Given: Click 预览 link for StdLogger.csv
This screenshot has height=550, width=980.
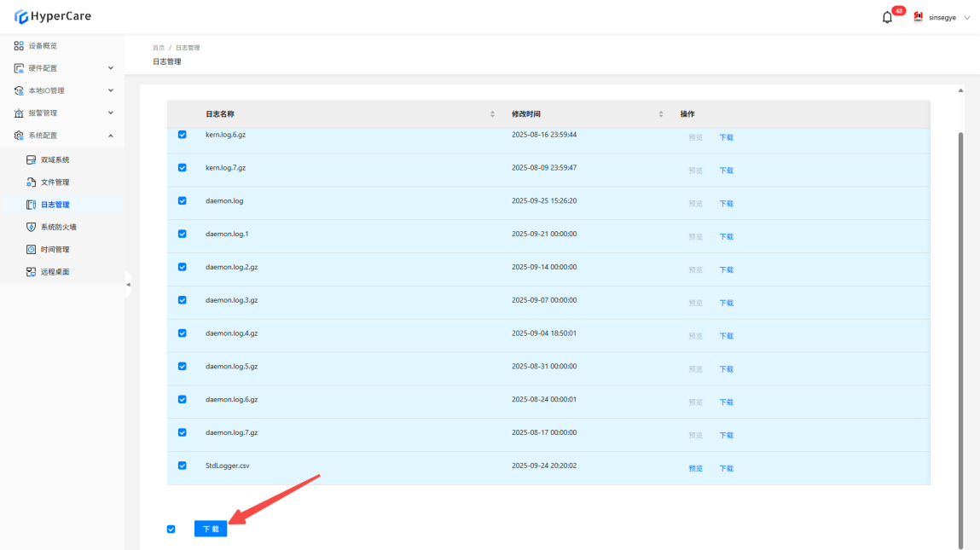Looking at the screenshot, I should pyautogui.click(x=695, y=468).
